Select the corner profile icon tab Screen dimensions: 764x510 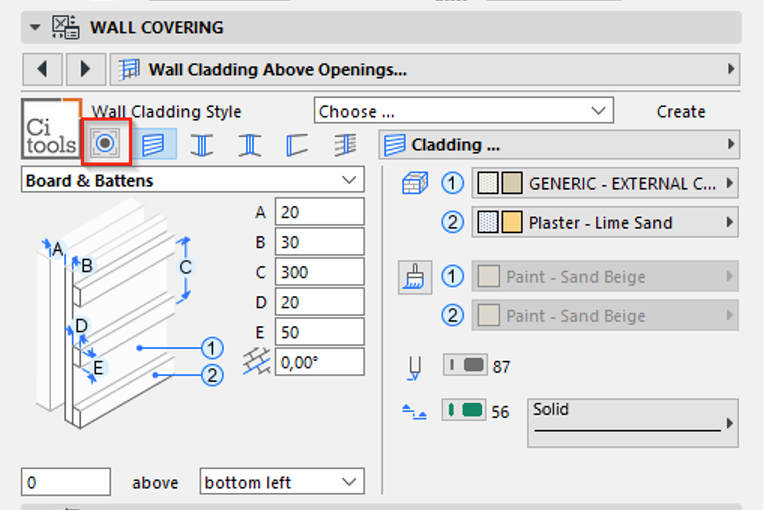coord(297,145)
